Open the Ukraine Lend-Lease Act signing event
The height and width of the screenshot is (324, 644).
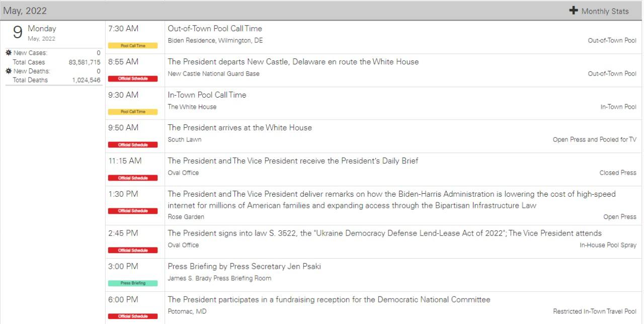(x=384, y=233)
